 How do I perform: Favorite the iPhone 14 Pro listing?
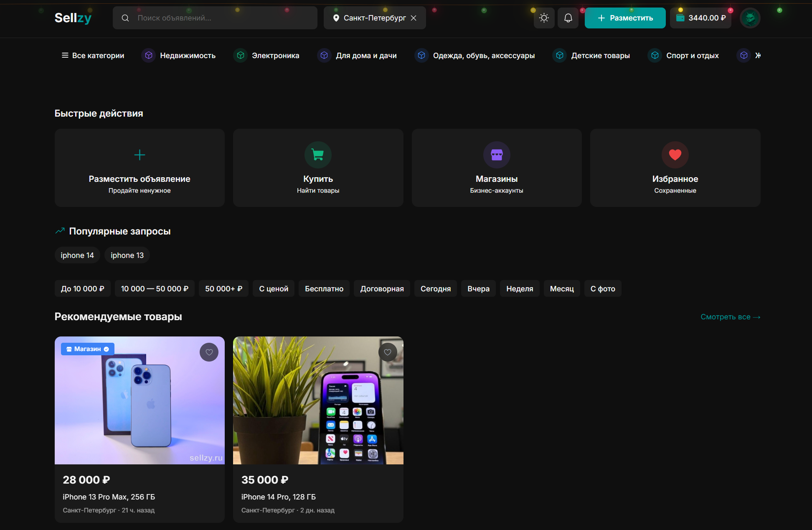pos(388,352)
